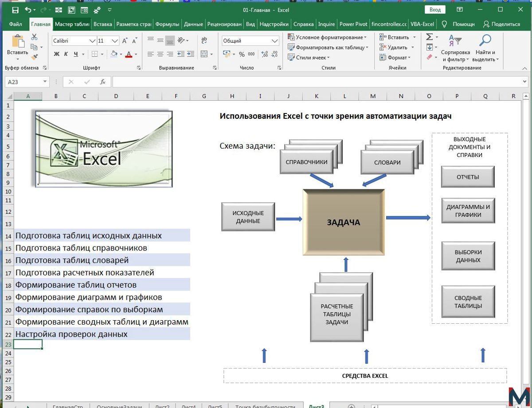
Task: Undo the last action
Action: [x=28, y=10]
